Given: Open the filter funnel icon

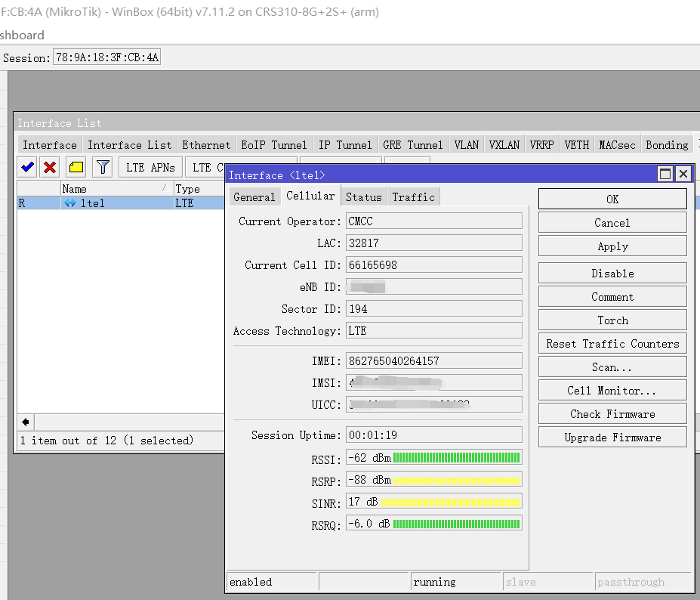Looking at the screenshot, I should coord(103,167).
